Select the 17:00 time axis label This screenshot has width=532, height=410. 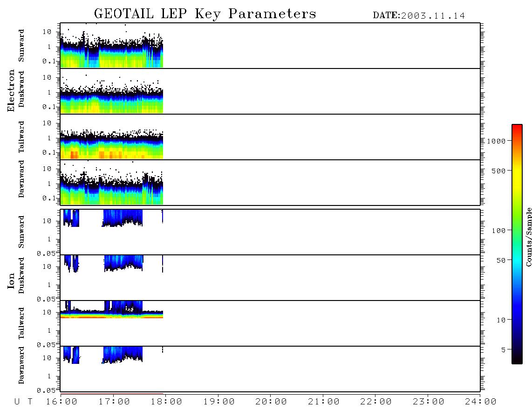[114, 402]
